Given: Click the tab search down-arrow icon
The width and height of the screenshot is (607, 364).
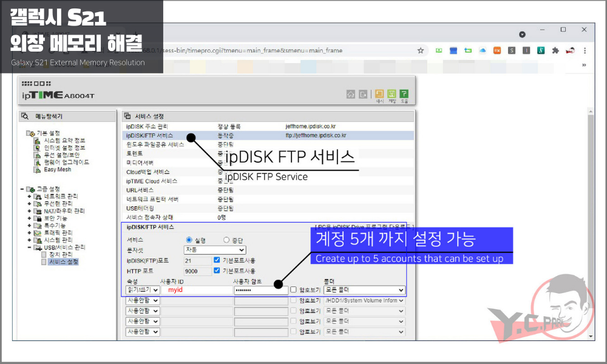Looking at the screenshot, I should (x=522, y=35).
